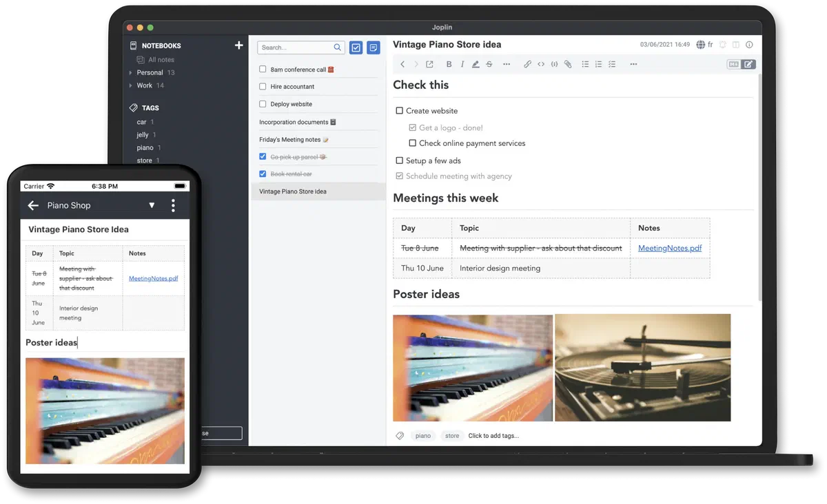827x504 pixels.
Task: Uncheck the 'Book rental car' to-do
Action: (x=263, y=174)
